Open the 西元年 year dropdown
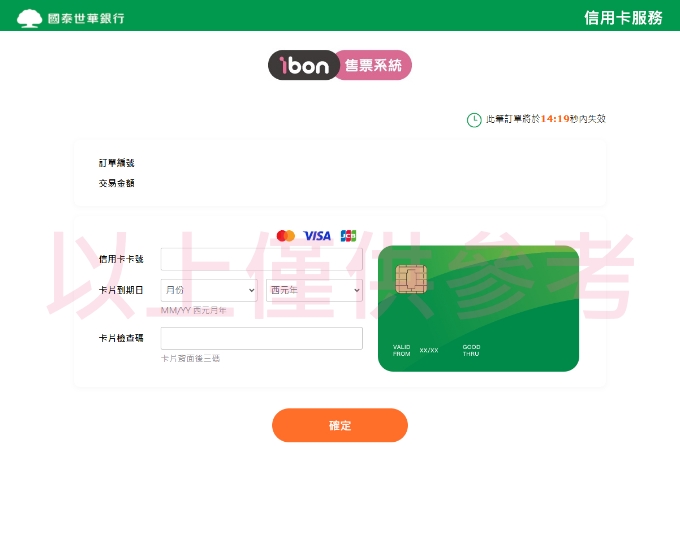 [x=314, y=290]
